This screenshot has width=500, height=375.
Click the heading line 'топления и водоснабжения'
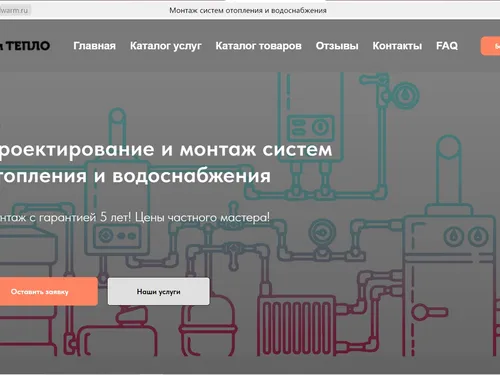[x=135, y=176]
